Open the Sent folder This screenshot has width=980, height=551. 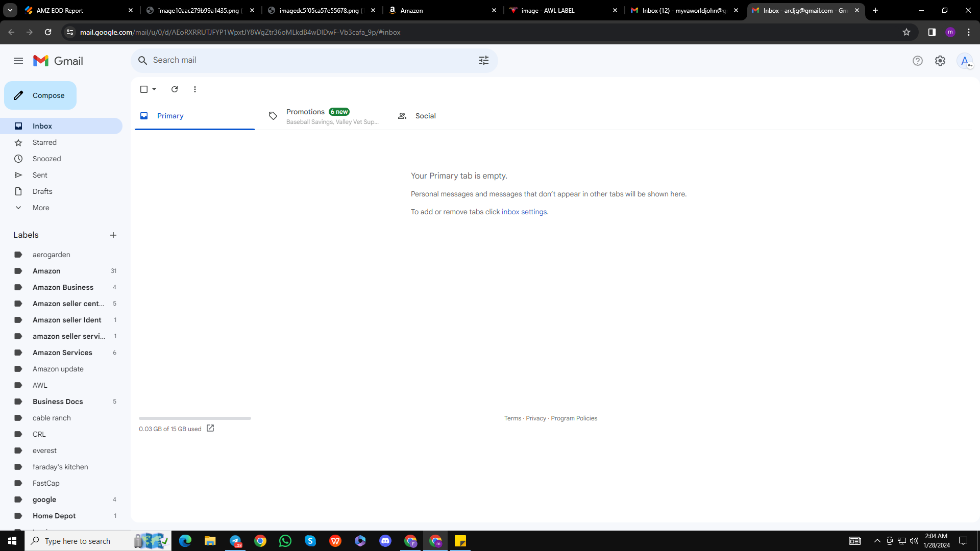pos(61,175)
